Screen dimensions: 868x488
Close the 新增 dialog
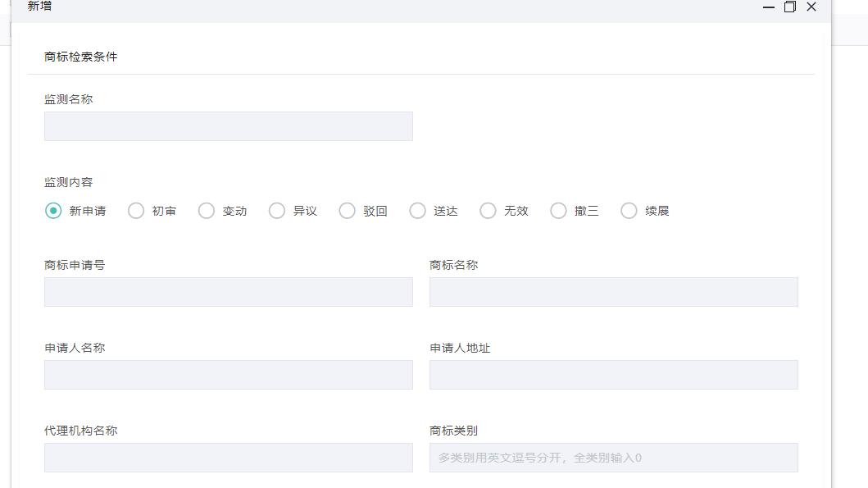click(x=811, y=7)
